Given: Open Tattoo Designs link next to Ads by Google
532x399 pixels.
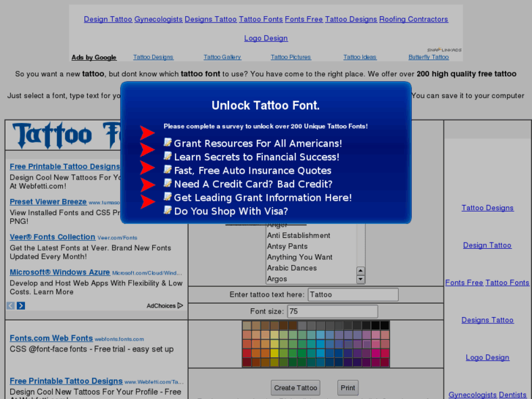Looking at the screenshot, I should pyautogui.click(x=153, y=57).
